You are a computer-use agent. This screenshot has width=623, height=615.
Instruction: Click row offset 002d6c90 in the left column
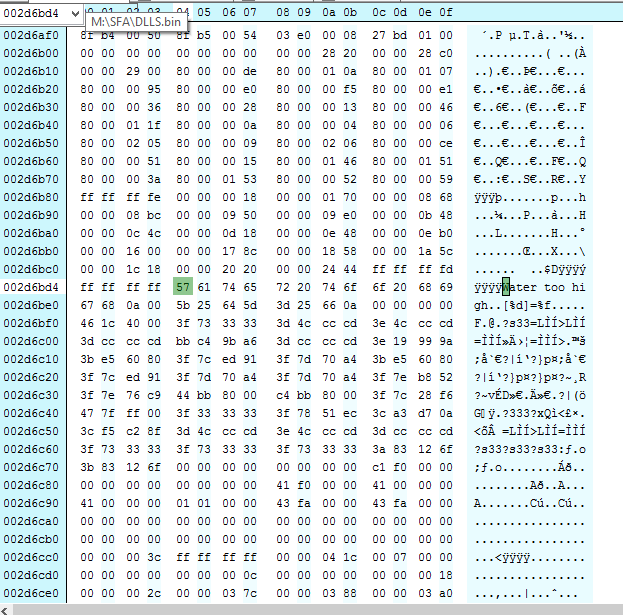click(x=31, y=503)
